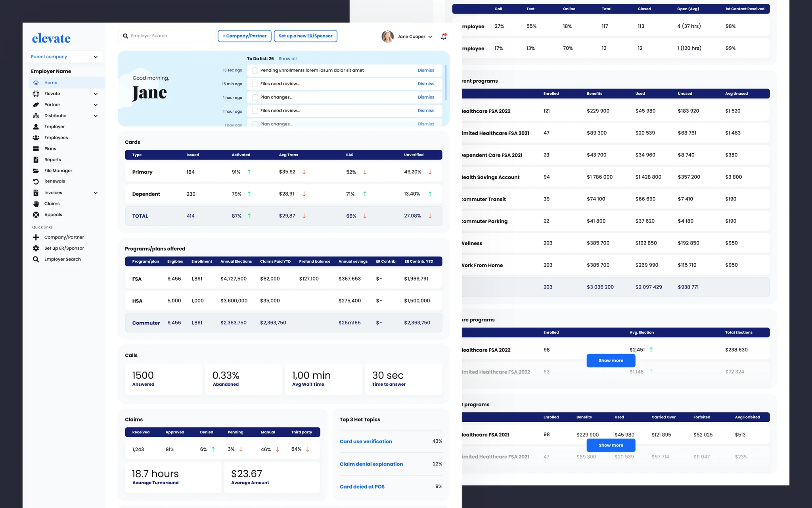
Task: Click the Employer person icon
Action: (36, 127)
